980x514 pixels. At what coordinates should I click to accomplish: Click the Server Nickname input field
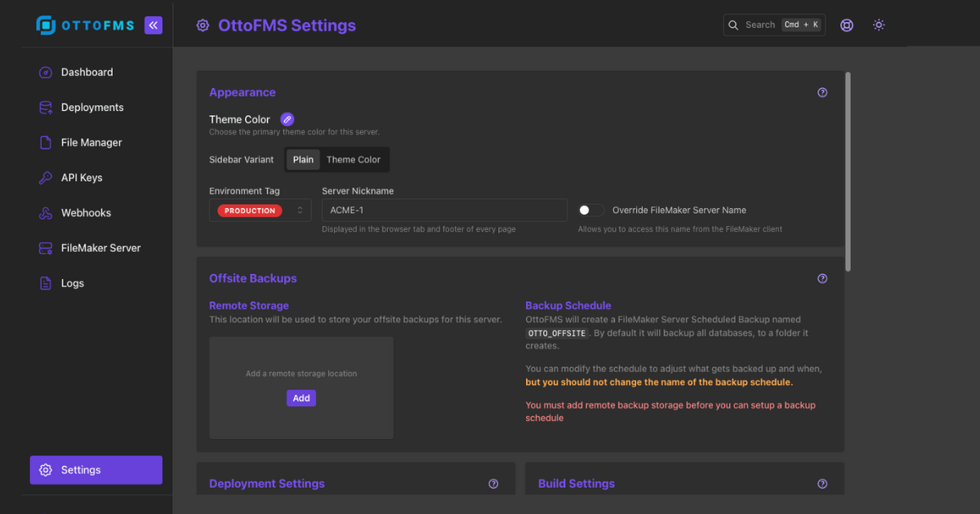pos(444,210)
